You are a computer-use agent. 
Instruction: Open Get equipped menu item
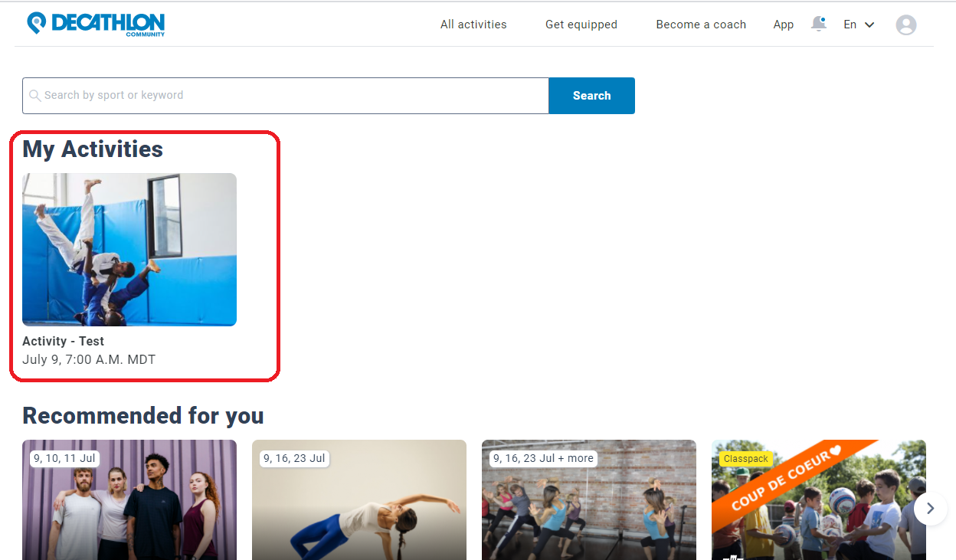click(581, 25)
